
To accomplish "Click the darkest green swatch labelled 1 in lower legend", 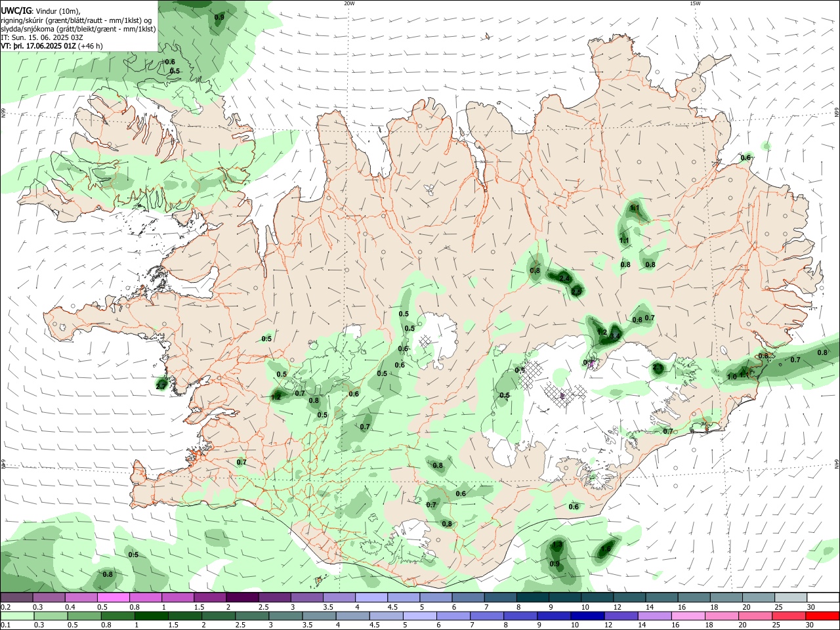I will (x=151, y=616).
